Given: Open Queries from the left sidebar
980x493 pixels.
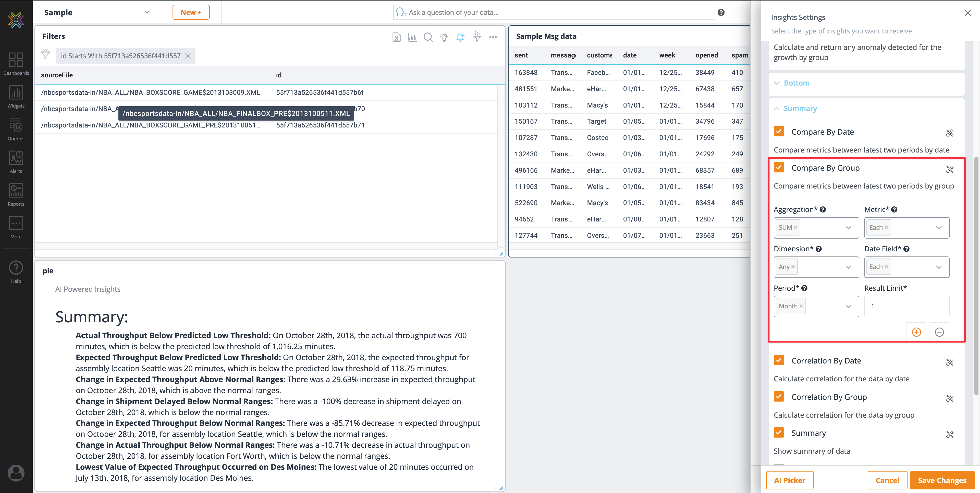Looking at the screenshot, I should [16, 130].
